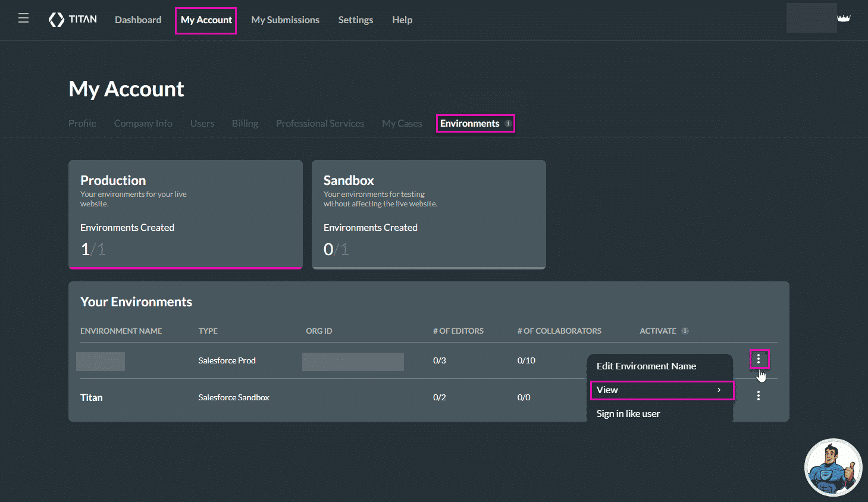Open three-dot menu for Titan sandbox row

coord(759,396)
